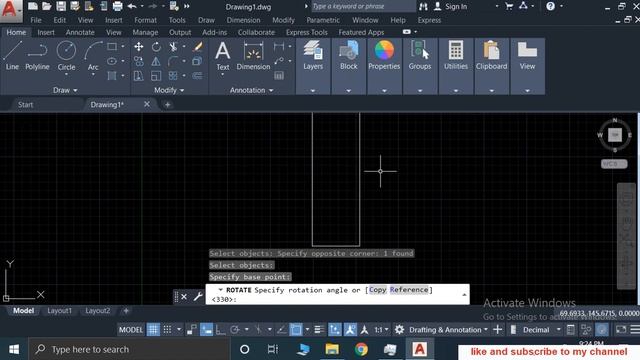Click the Offset tool icon
The height and width of the screenshot is (360, 640).
coord(198,76)
